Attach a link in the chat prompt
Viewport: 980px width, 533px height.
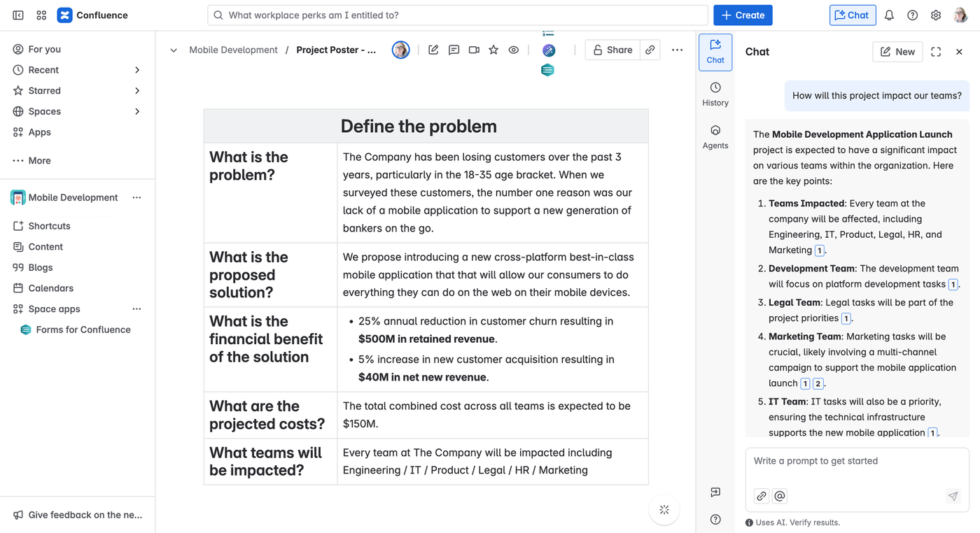pyautogui.click(x=762, y=496)
